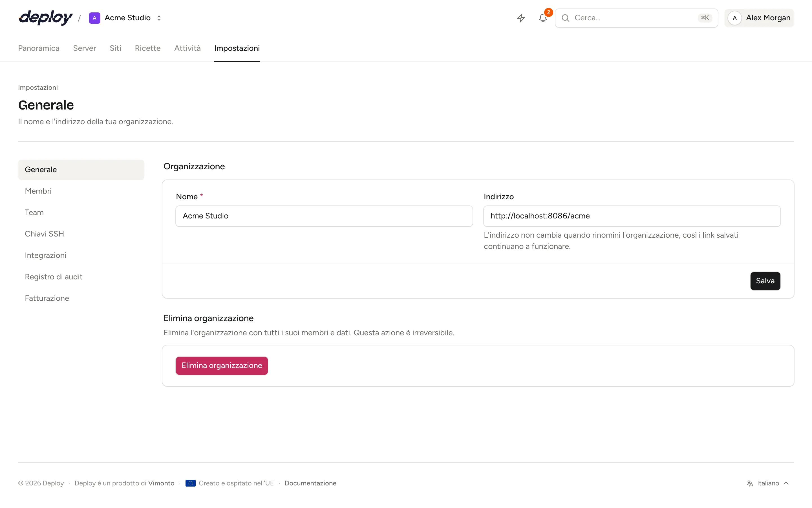Open the Italiano language selector

tap(768, 483)
